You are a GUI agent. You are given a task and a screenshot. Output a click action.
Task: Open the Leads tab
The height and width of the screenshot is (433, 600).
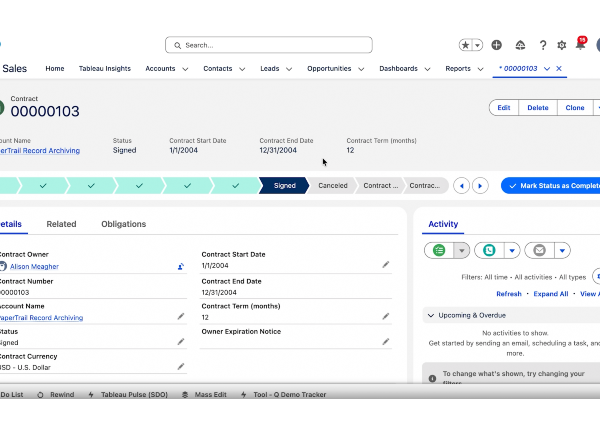(270, 68)
